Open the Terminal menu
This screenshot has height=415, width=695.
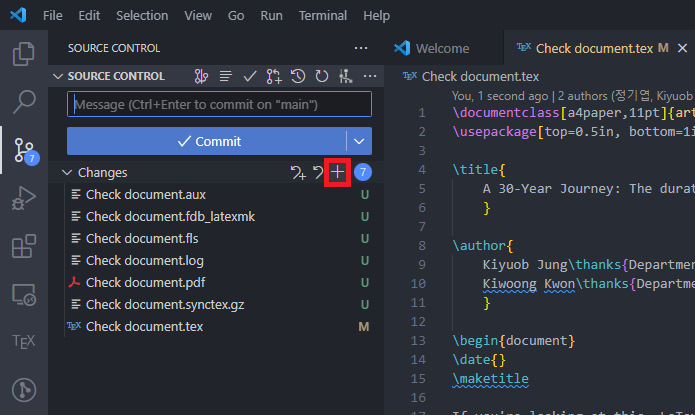323,16
